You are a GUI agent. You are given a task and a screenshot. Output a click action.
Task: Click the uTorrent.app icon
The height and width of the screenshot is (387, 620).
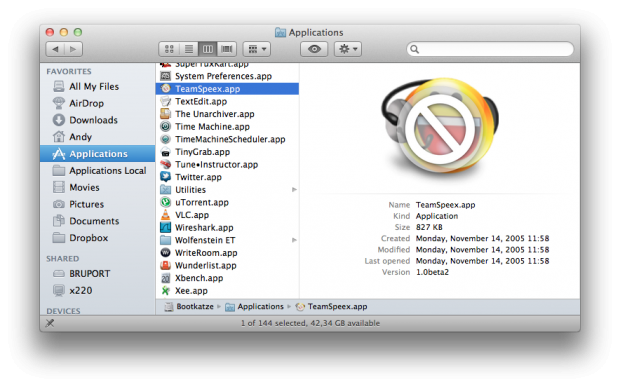165,202
